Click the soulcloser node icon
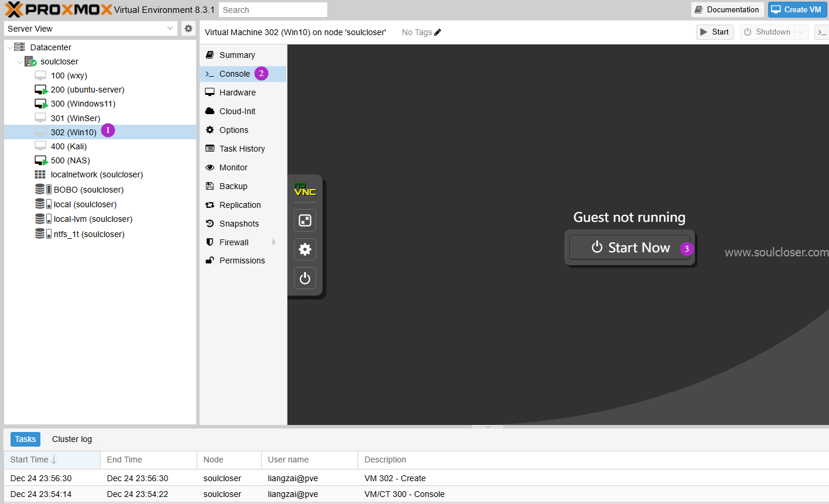The width and height of the screenshot is (829, 504). point(30,61)
